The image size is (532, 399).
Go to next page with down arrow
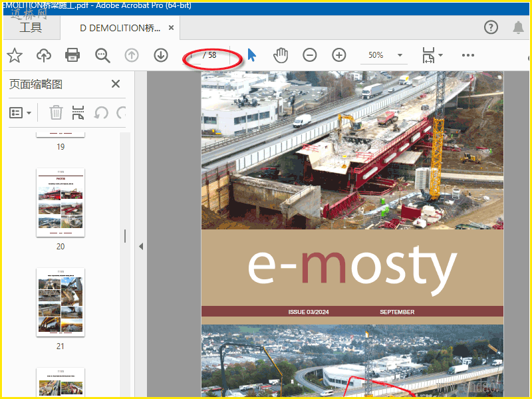click(x=161, y=55)
